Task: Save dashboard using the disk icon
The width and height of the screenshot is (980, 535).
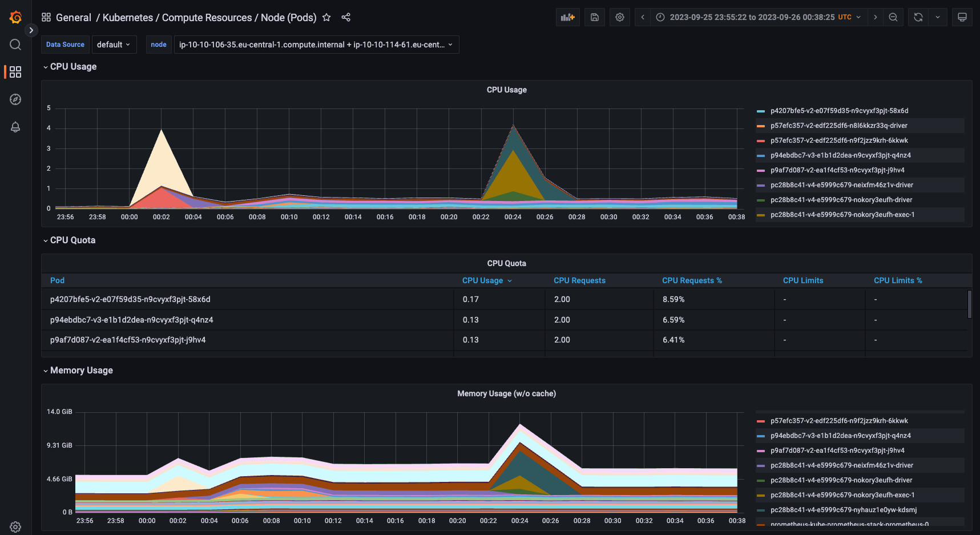Action: coord(594,17)
